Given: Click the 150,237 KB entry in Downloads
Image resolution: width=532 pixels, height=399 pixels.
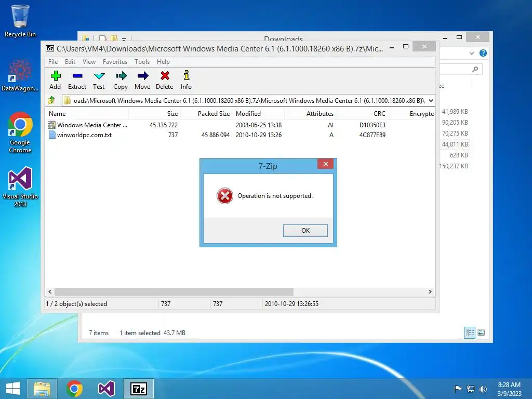Looking at the screenshot, I should pyautogui.click(x=454, y=166).
